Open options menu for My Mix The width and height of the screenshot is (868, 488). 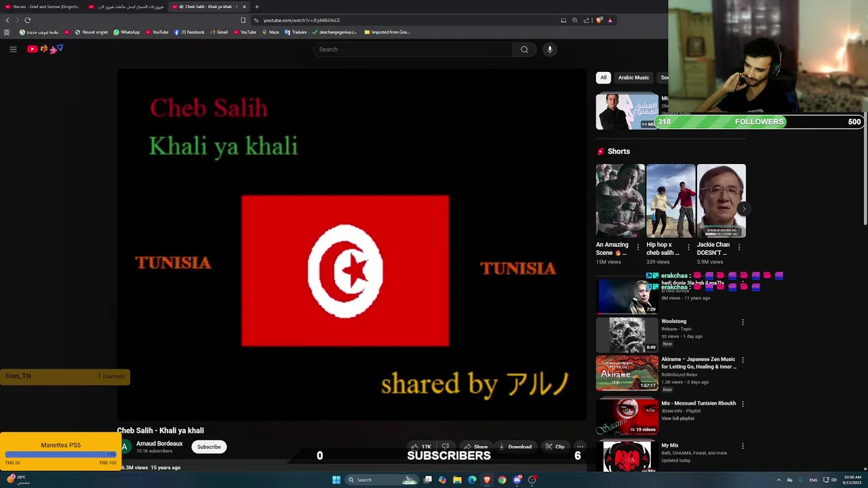pos(743,447)
